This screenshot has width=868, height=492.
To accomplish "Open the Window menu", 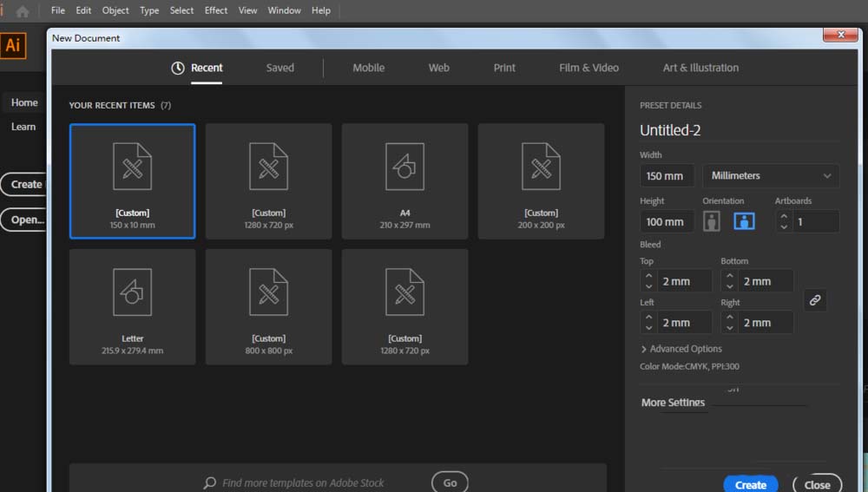I will point(284,10).
